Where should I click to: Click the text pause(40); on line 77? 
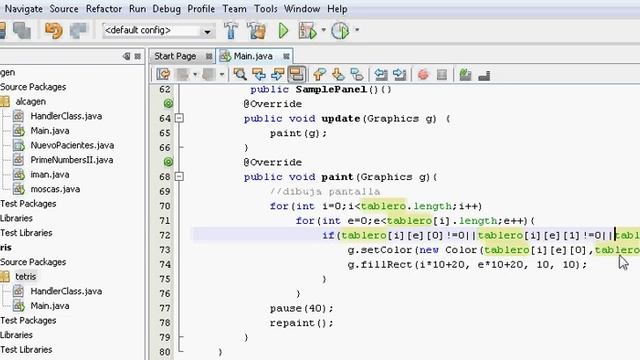[x=301, y=309]
